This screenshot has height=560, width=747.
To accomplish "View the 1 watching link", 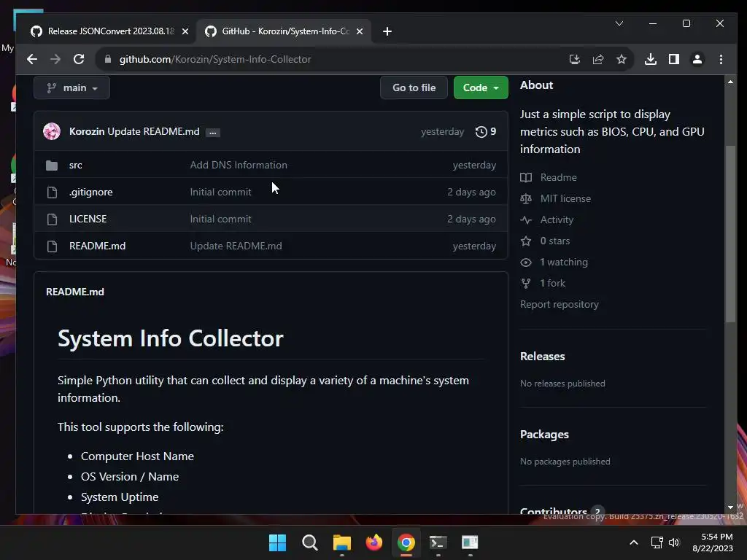I will click(564, 262).
